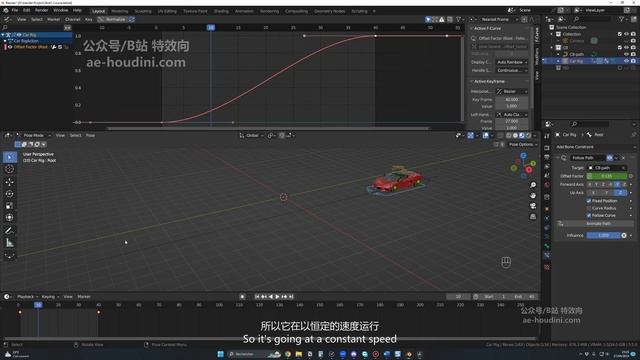Jump to the start frame button
640x360 pixels.
[x=257, y=297]
